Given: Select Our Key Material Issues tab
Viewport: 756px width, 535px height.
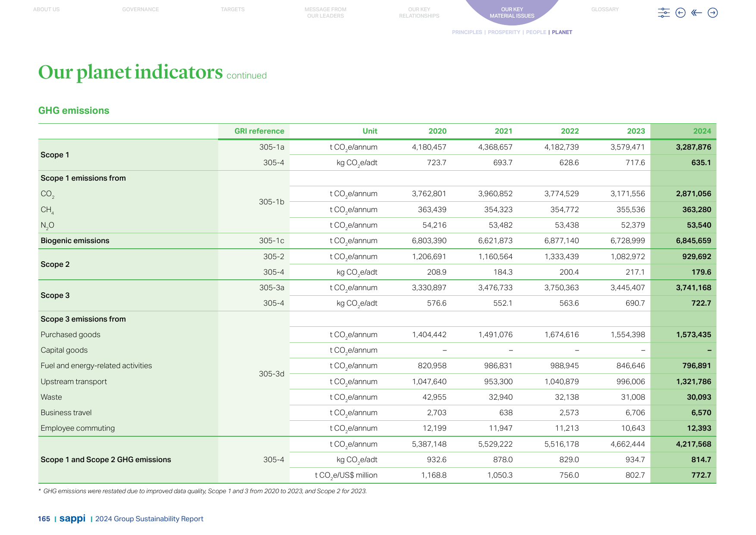Looking at the screenshot, I should coord(512,13).
